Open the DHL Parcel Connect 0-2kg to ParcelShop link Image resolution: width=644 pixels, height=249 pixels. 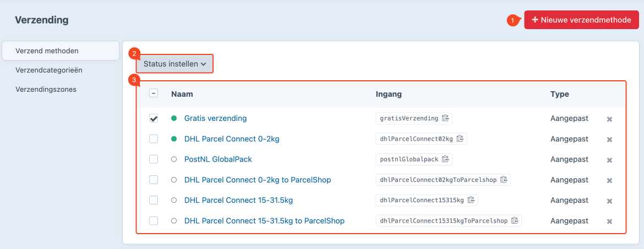(258, 180)
